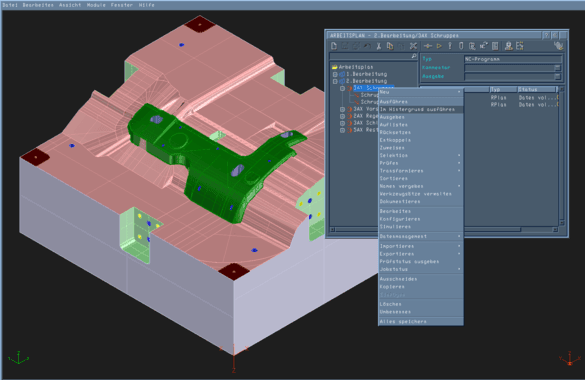Click the Typ field showing NC-Programm
This screenshot has width=585, height=380.
tap(513, 59)
